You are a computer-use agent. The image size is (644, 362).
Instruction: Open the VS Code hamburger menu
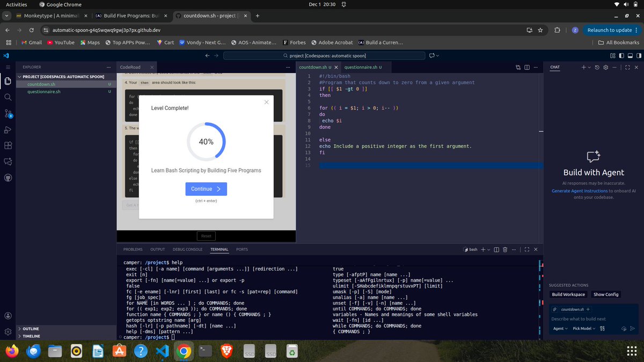click(8, 67)
